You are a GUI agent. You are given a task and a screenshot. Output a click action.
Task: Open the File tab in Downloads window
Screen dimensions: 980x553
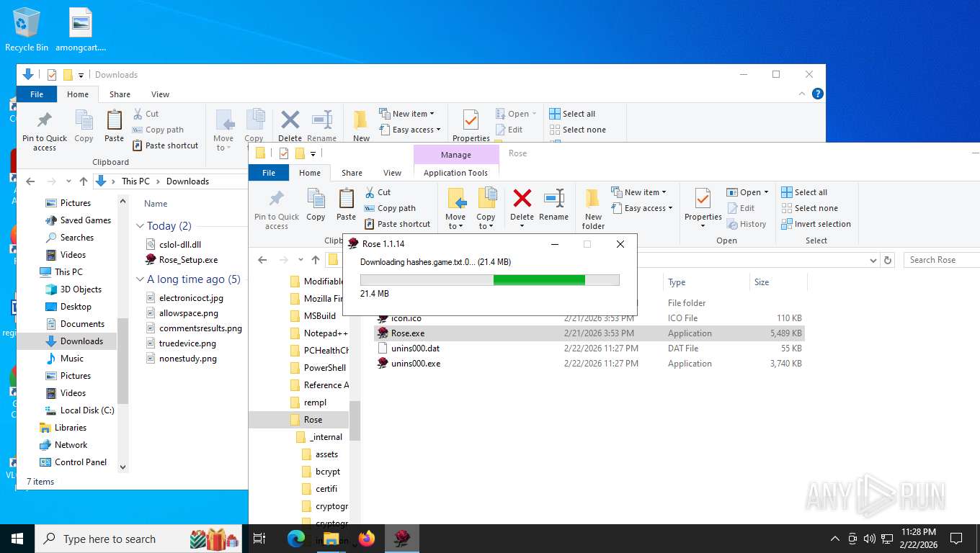coord(37,94)
